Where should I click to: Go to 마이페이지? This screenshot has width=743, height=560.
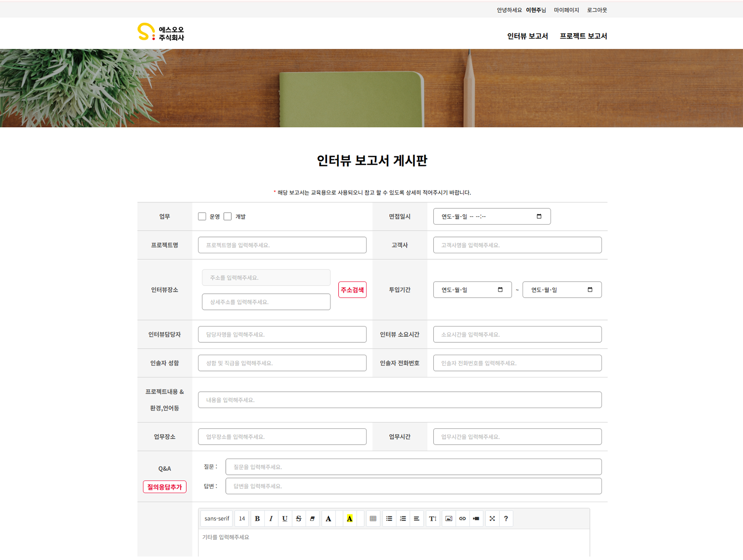coord(566,10)
